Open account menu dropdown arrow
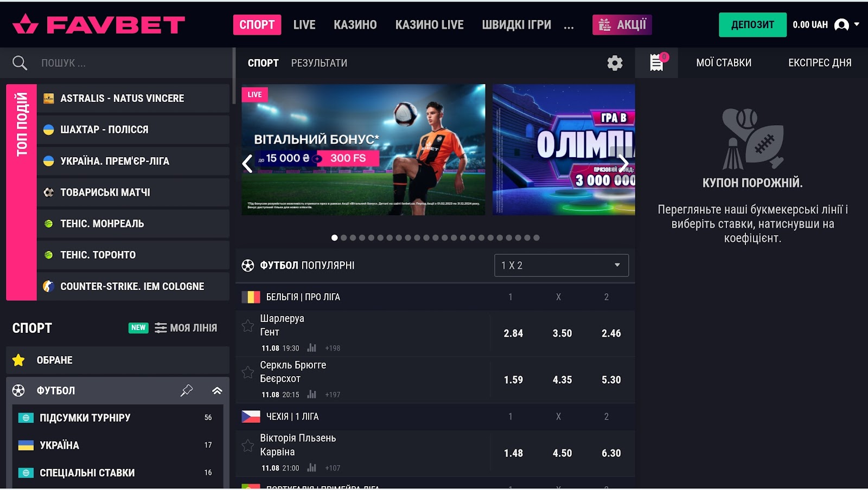The height and width of the screenshot is (490, 868). coord(857,24)
